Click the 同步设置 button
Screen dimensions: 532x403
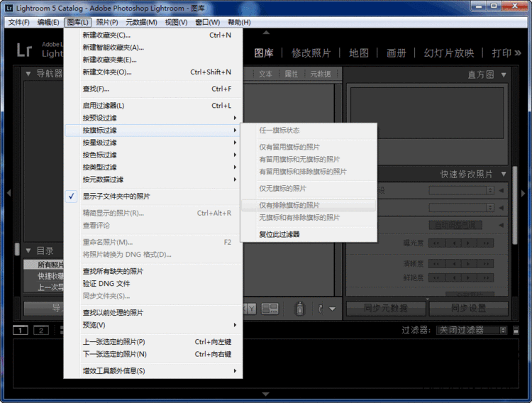point(469,308)
